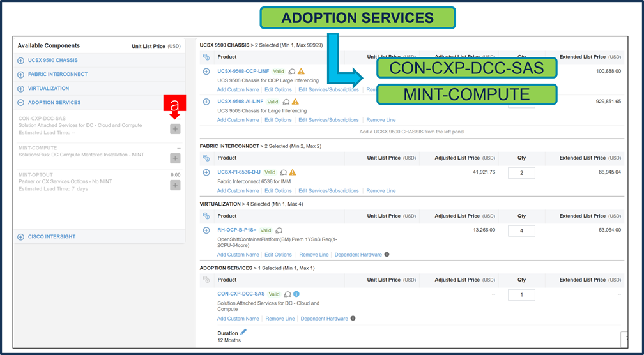Click info icon after CON-CXP-DCC-SAS Dependent Hardware
This screenshot has width=644, height=355.
[x=353, y=318]
